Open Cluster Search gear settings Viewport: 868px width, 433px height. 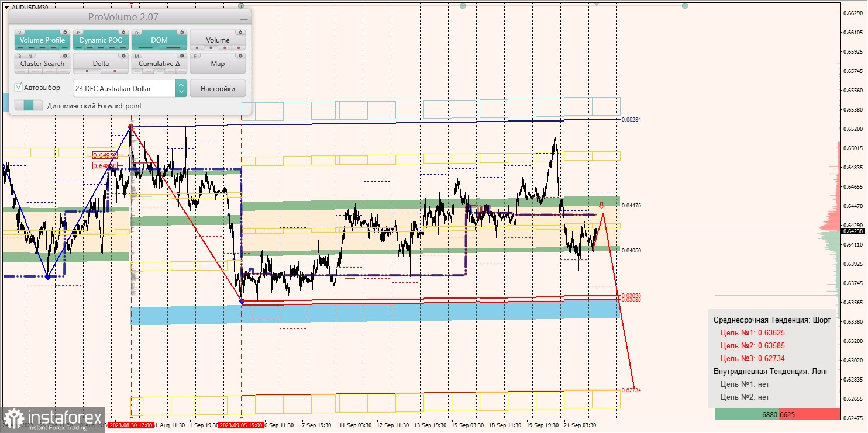click(66, 56)
